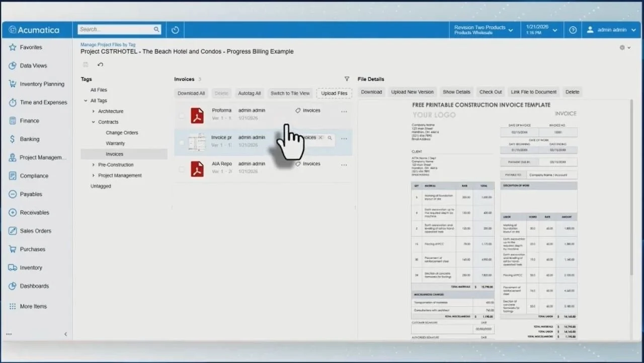The width and height of the screenshot is (644, 363).
Task: Expand the Pre-Construction tag node
Action: (x=93, y=164)
